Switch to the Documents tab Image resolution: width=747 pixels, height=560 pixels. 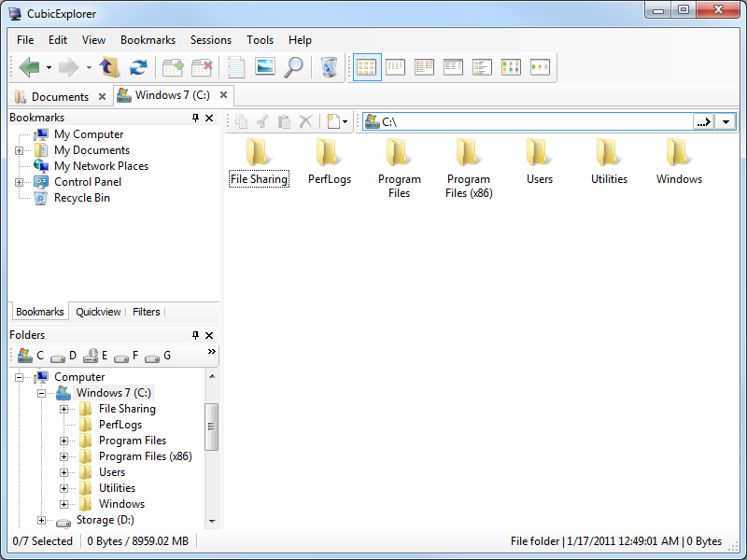(52, 96)
